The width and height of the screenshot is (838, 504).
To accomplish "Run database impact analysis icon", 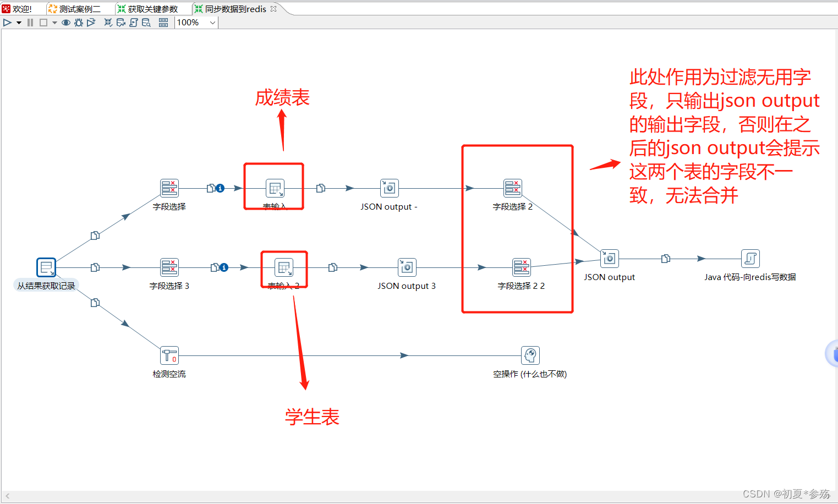I will click(x=121, y=23).
